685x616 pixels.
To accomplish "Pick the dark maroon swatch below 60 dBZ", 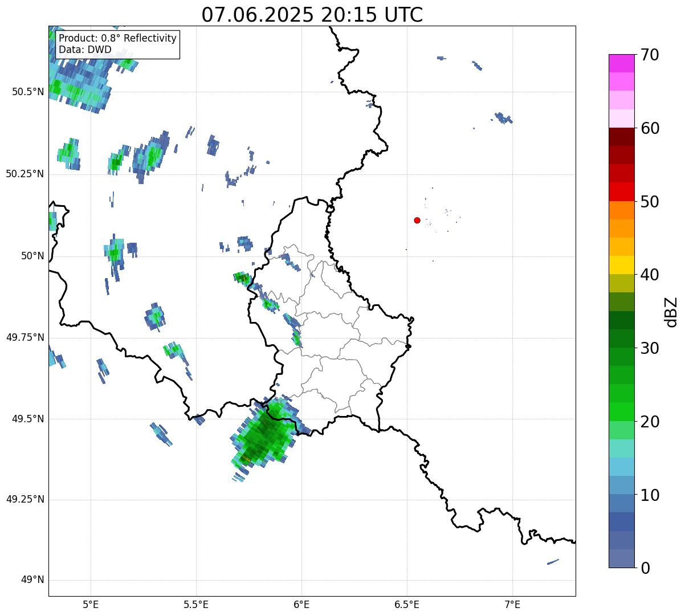I will pyautogui.click(x=621, y=137).
